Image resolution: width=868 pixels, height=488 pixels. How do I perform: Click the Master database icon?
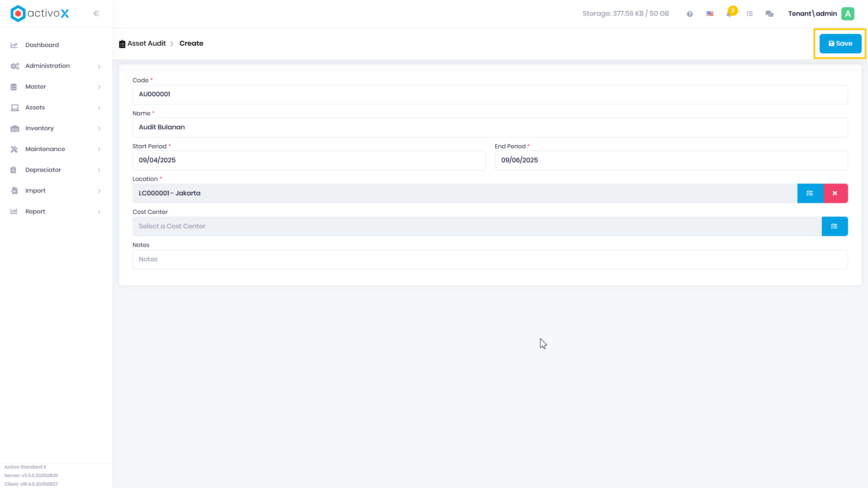[x=14, y=87]
